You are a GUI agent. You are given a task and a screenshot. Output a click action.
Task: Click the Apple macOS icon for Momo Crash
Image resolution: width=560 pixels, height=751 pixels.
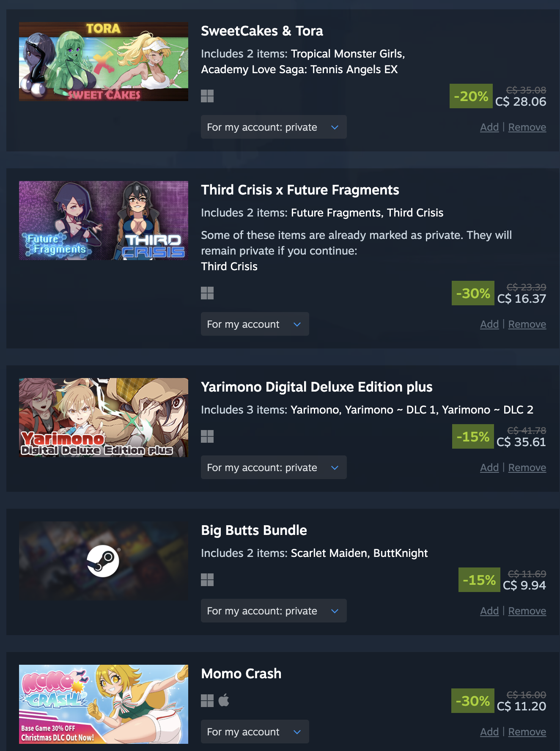224,700
